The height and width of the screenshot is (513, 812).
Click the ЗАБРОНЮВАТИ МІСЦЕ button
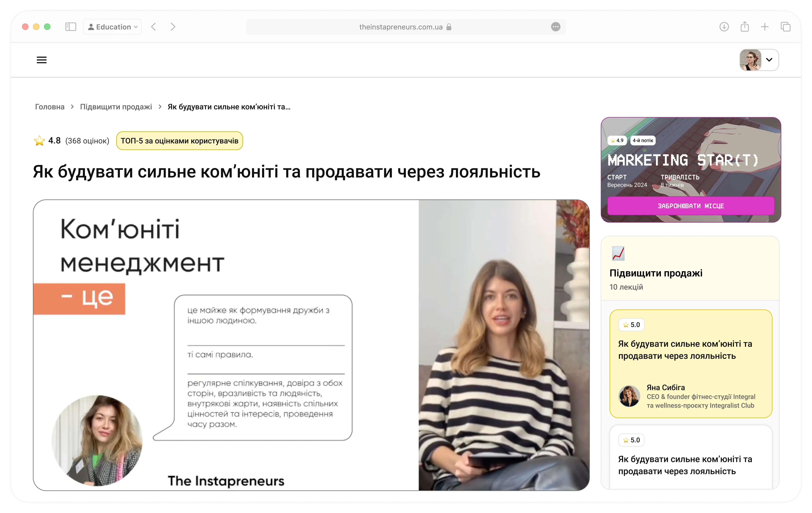pos(691,206)
